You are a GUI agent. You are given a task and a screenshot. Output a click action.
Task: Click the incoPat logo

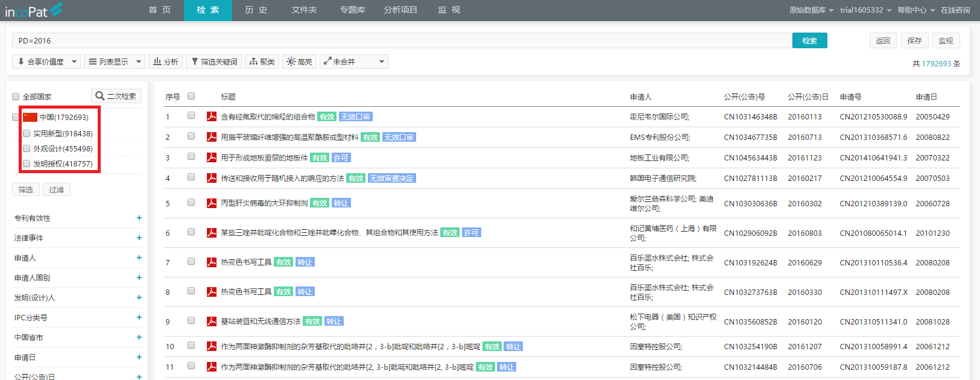34,10
